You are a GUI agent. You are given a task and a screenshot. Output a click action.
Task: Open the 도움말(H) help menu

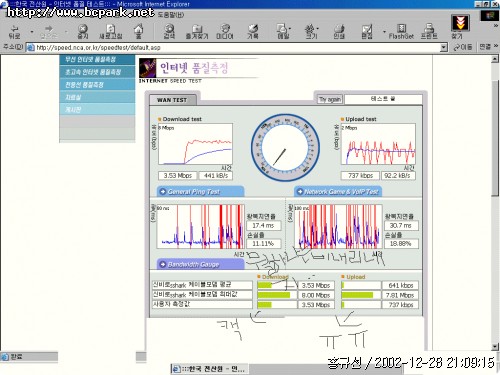[x=171, y=14]
